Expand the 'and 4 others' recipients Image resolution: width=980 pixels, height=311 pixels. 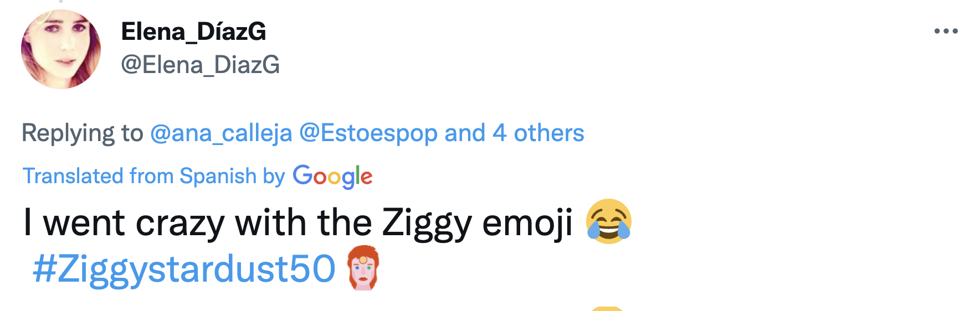[514, 133]
